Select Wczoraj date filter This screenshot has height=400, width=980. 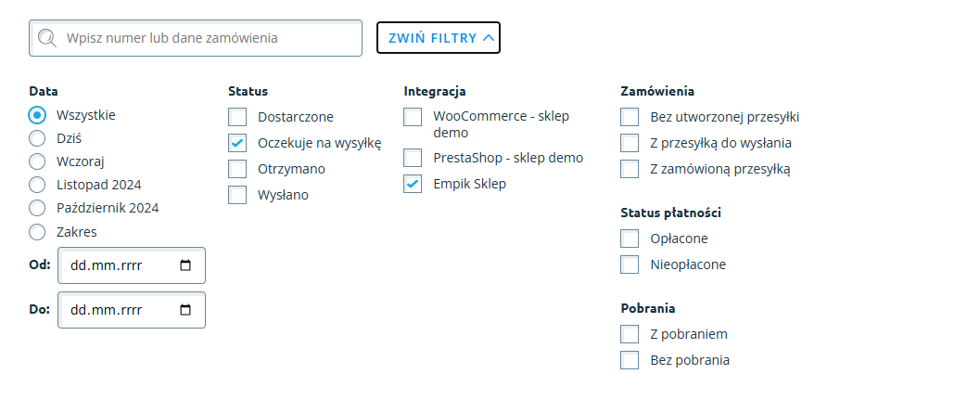click(37, 161)
